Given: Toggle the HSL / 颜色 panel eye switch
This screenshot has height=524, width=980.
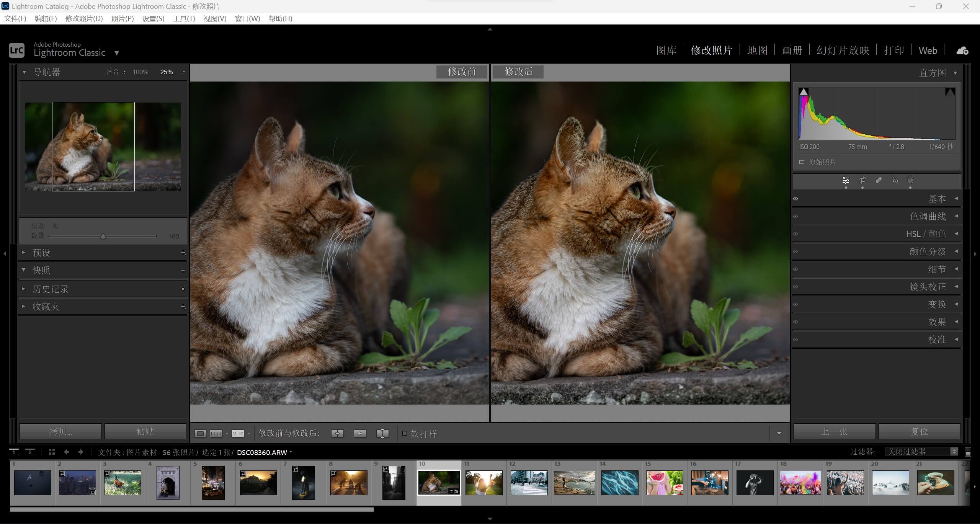Looking at the screenshot, I should (795, 234).
